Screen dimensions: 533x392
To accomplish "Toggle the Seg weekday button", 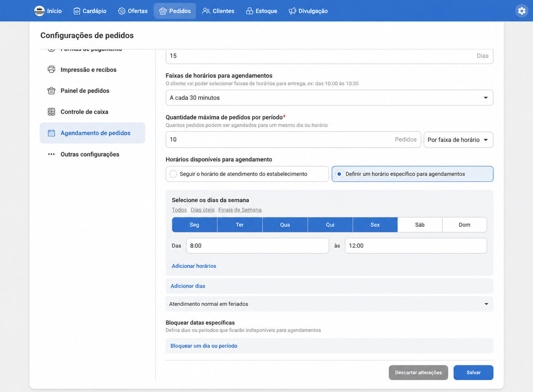I will [x=194, y=225].
